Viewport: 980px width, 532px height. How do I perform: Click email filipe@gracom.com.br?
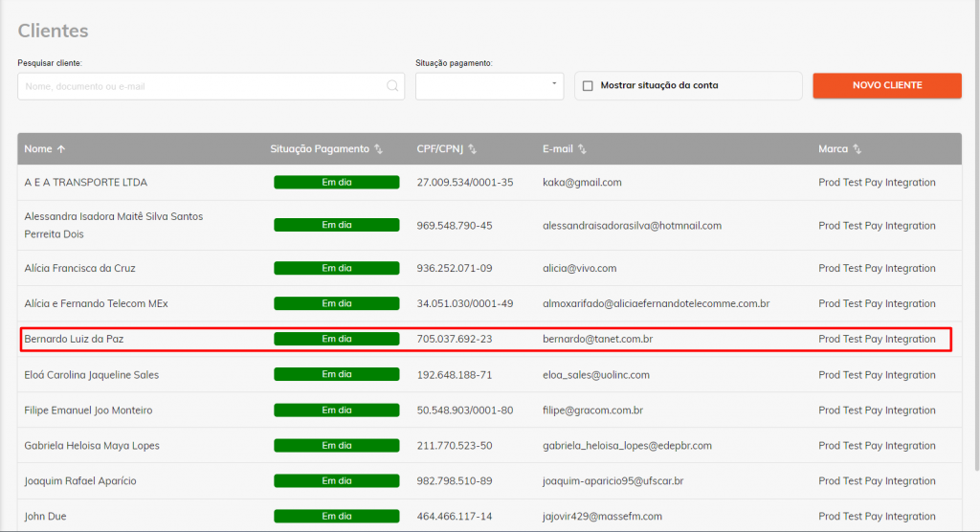592,410
